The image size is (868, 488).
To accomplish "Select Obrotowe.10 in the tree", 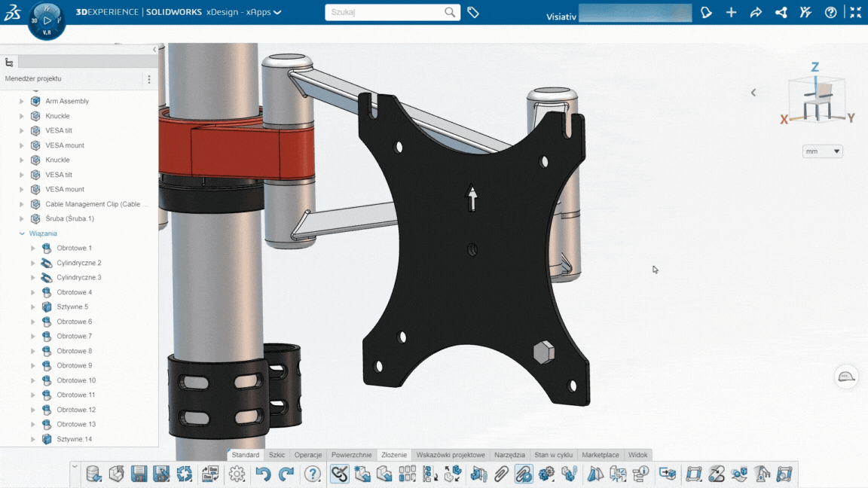I will pyautogui.click(x=76, y=380).
